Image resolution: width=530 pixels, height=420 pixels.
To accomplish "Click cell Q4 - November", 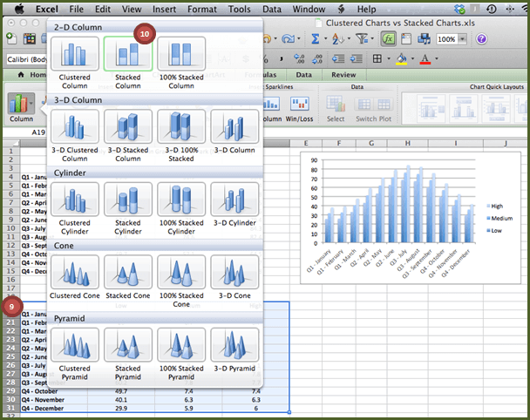I will pos(54,400).
